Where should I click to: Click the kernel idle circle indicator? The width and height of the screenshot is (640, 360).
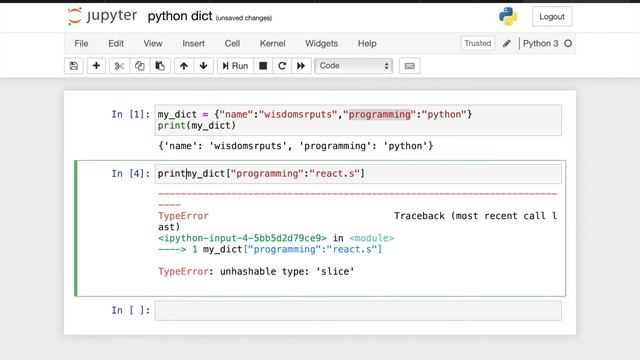coord(568,43)
